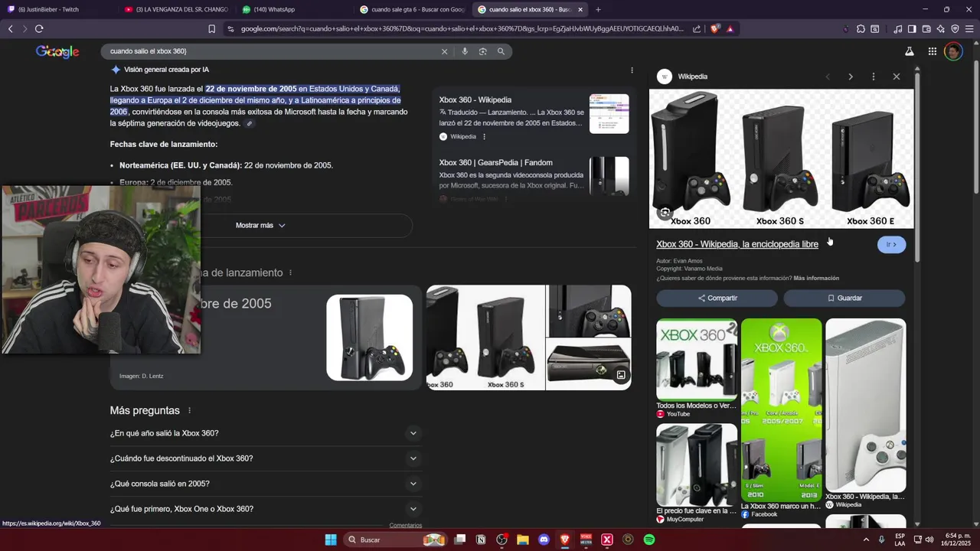980x551 pixels.
Task: Click into the Google search input field
Action: click(272, 51)
